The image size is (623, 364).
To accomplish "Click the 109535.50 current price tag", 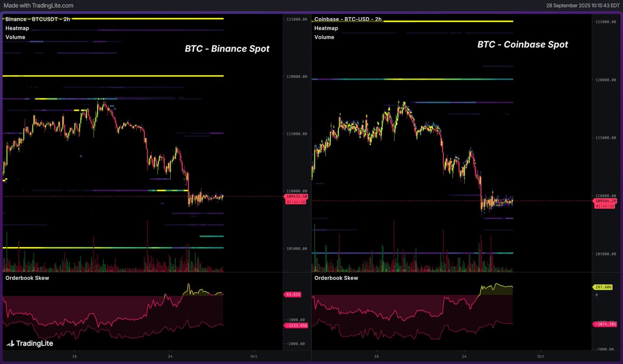I will click(296, 197).
